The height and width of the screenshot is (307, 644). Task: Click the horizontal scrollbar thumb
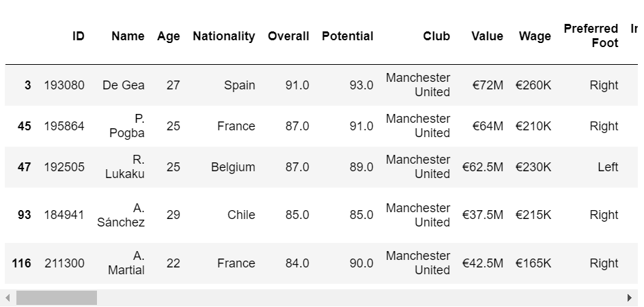pos(57,297)
